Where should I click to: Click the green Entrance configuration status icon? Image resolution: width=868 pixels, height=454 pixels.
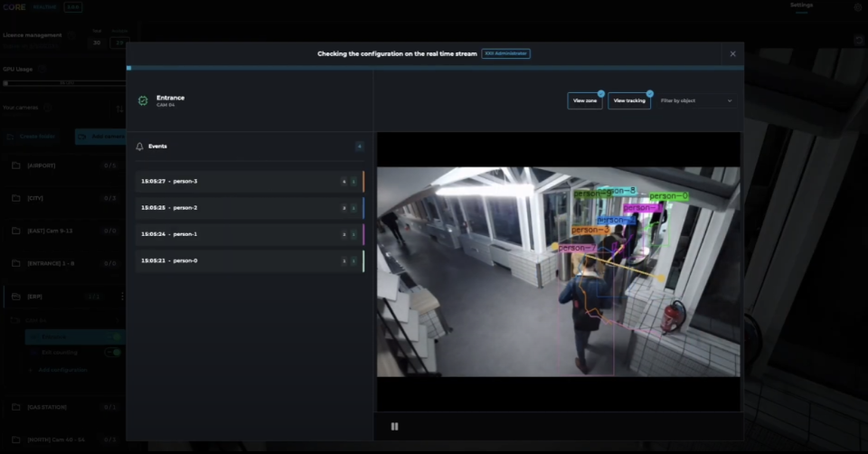coord(143,100)
